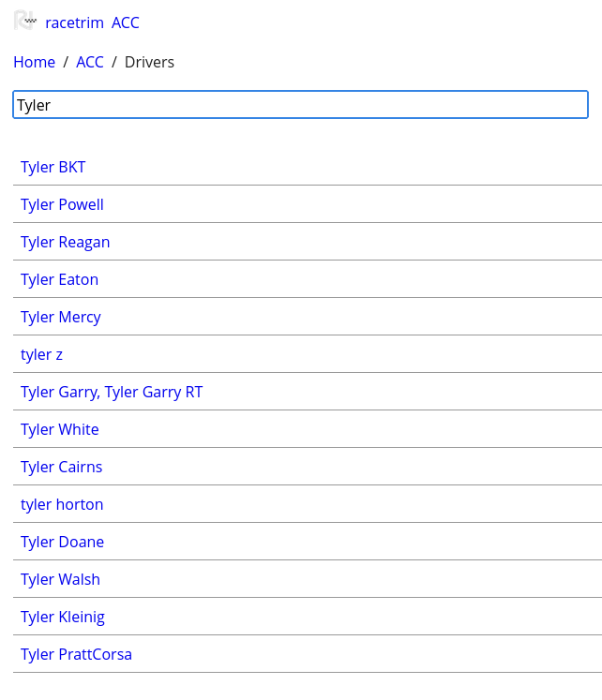Open driver Tyler Reagan
Image resolution: width=602 pixels, height=700 pixels.
coord(66,242)
